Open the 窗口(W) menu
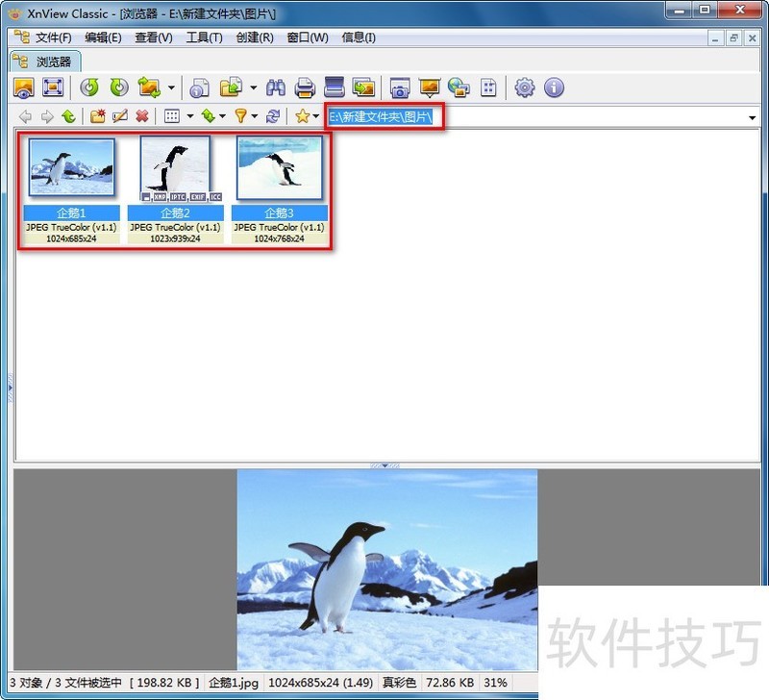The image size is (769, 700). (308, 37)
